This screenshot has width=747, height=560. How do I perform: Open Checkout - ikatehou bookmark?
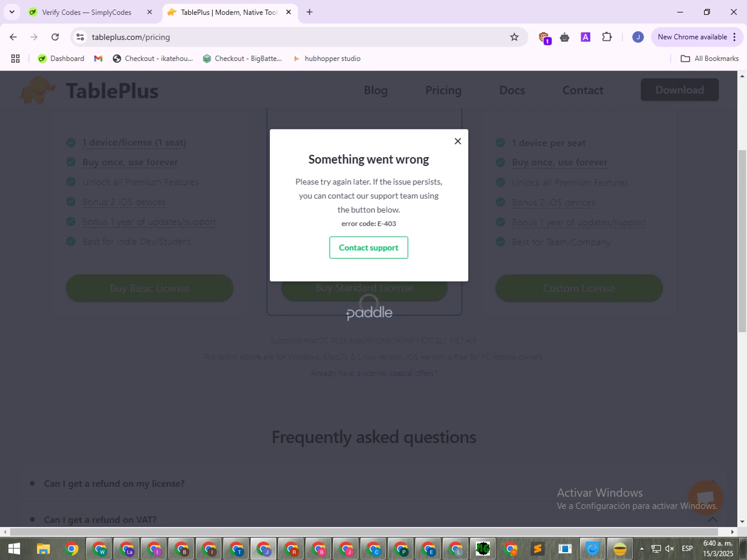tap(153, 59)
